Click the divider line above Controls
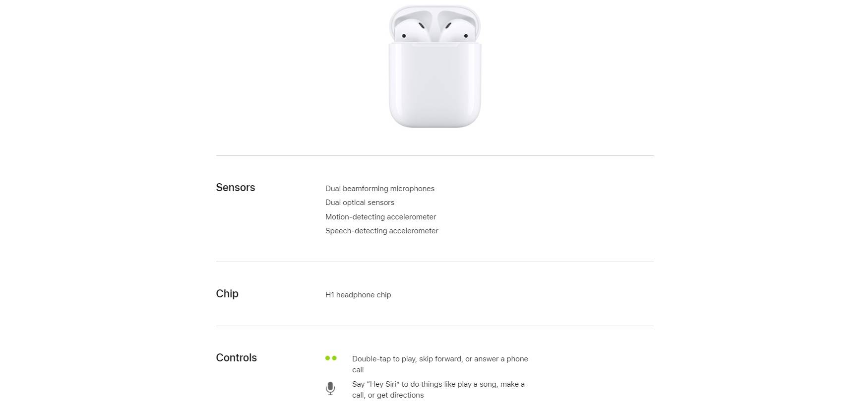Image resolution: width=868 pixels, height=415 pixels. (434, 326)
